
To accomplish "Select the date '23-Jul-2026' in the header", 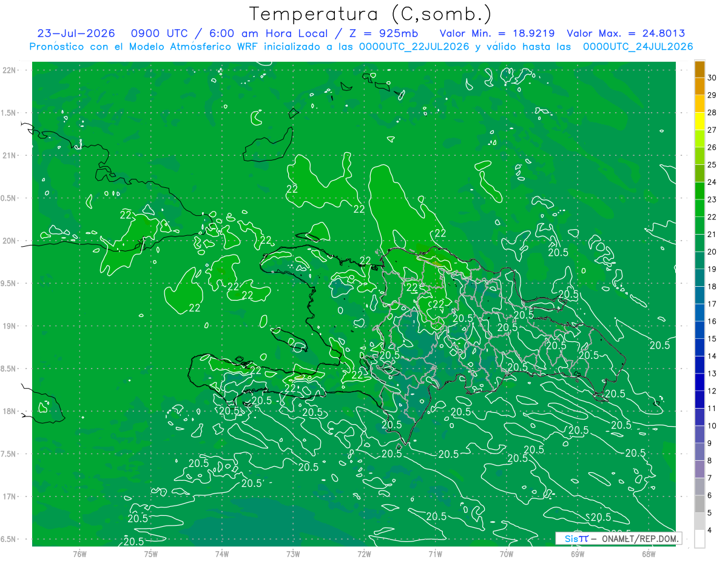I will click(76, 33).
